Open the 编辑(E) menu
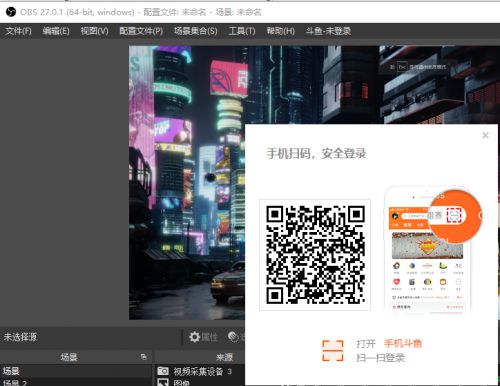500x386 pixels. tap(56, 31)
